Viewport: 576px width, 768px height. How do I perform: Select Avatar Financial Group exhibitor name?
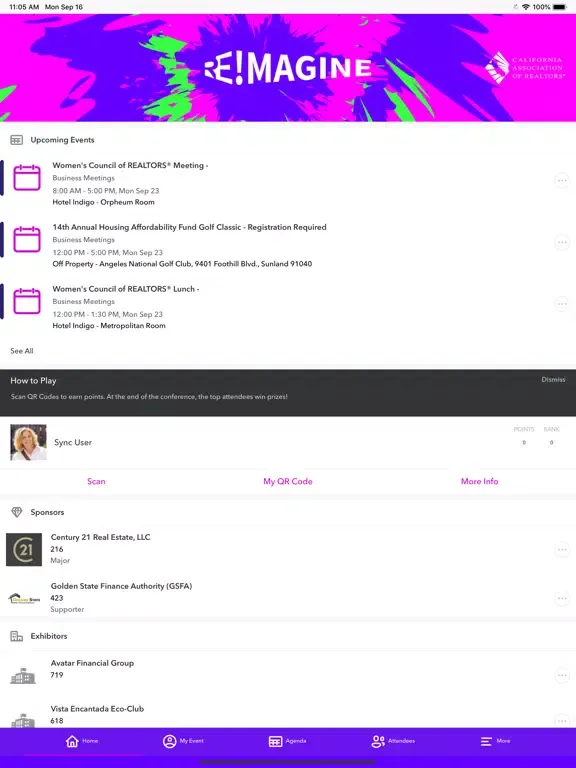[92, 663]
